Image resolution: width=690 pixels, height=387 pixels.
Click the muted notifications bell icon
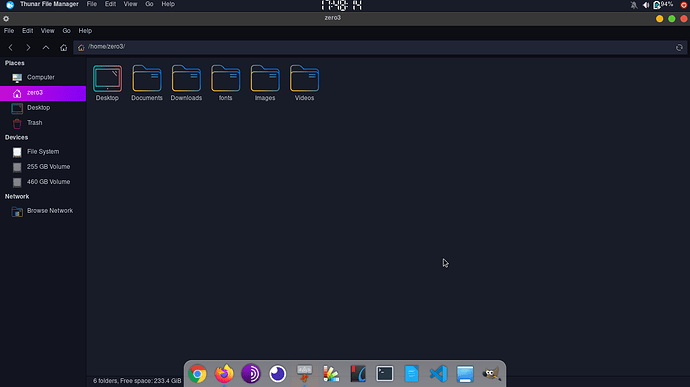pyautogui.click(x=634, y=5)
